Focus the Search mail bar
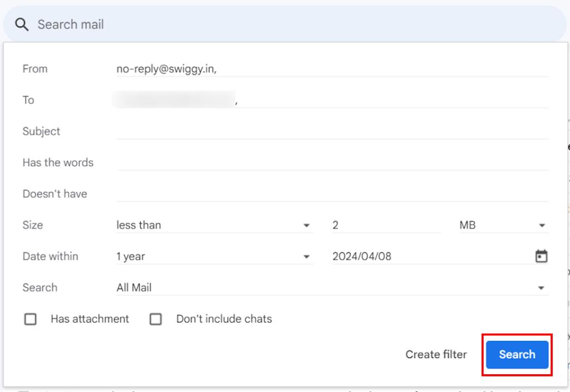Viewport: 570px width, 392px height. [x=285, y=24]
